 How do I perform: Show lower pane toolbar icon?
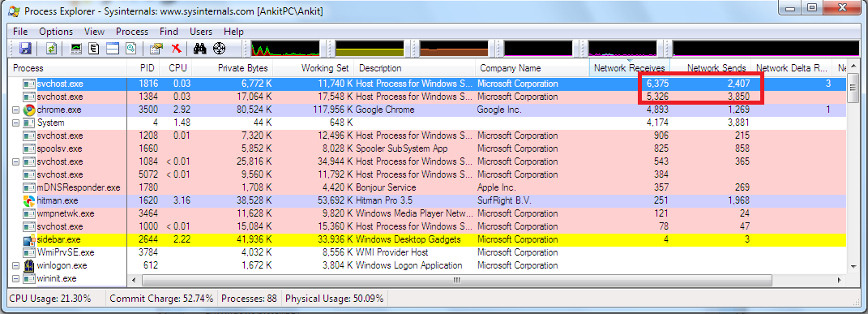113,49
